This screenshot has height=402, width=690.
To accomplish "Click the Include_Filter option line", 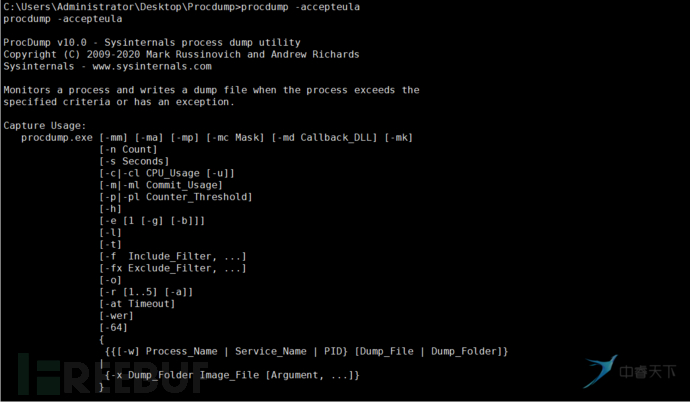I will click(172, 256).
